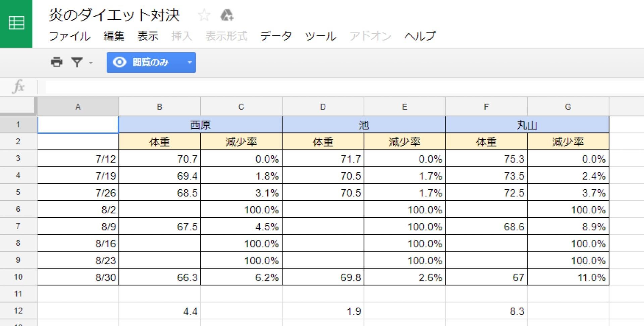Star the spreadsheet 炎のダイエット対決
The height and width of the screenshot is (326, 644).
click(204, 15)
